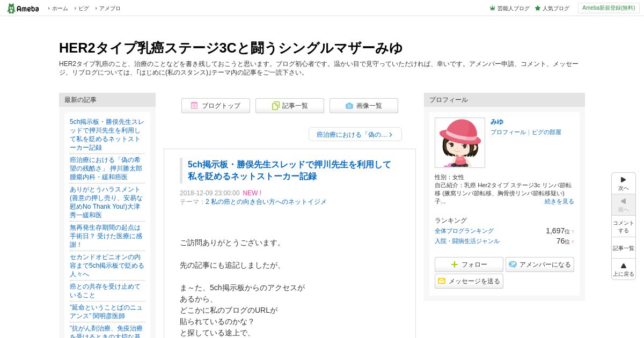Click Ameba新規登録(無料) button

pos(609,8)
